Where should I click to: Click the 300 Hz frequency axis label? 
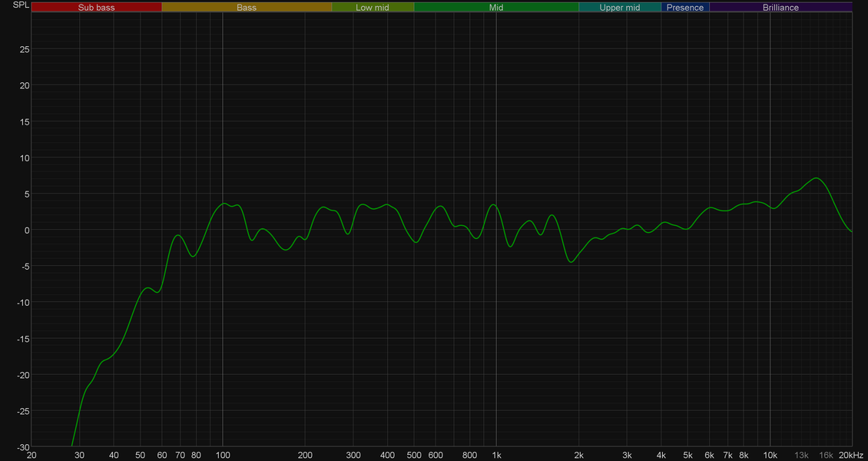353,456
